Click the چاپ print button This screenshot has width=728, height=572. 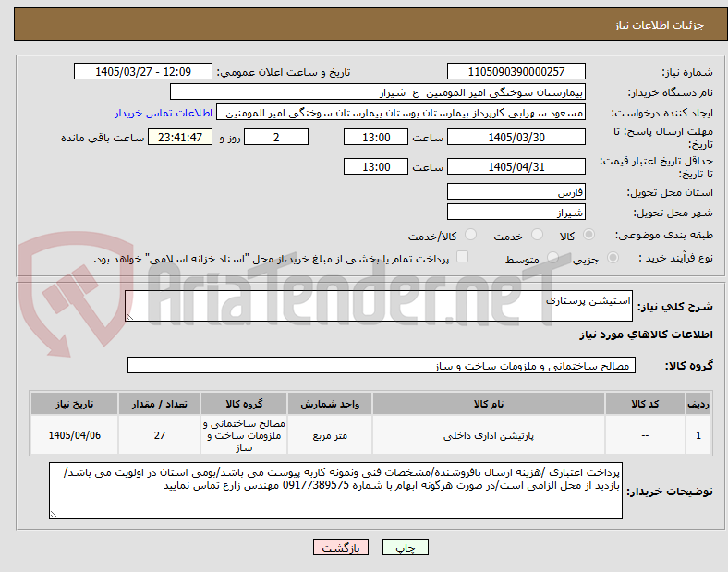pos(406,547)
